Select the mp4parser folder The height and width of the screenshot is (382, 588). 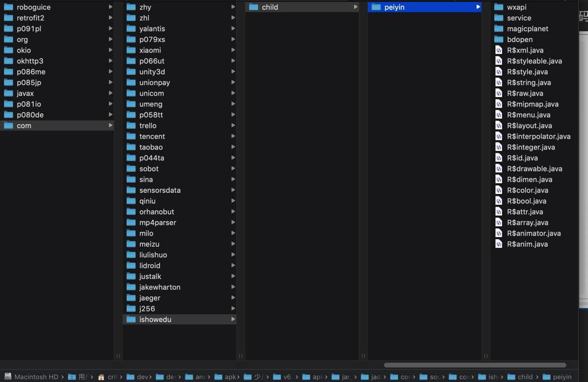(179, 223)
